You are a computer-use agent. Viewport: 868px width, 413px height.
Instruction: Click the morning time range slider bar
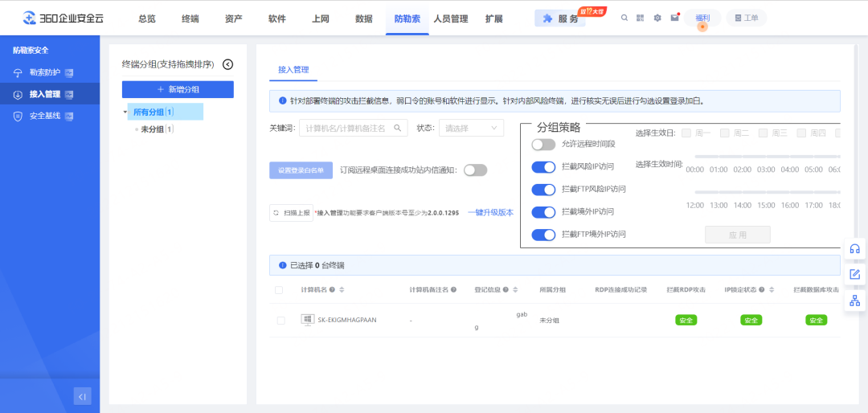pos(768,156)
